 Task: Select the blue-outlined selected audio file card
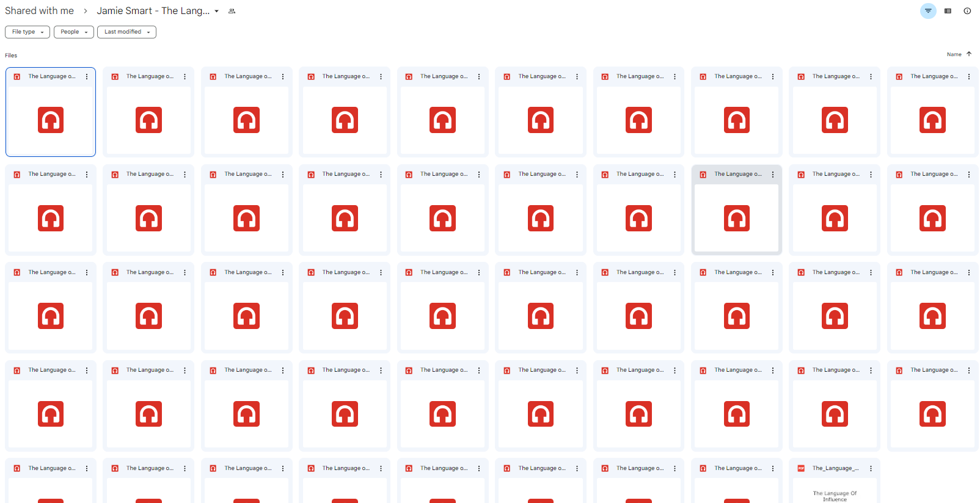(51, 112)
